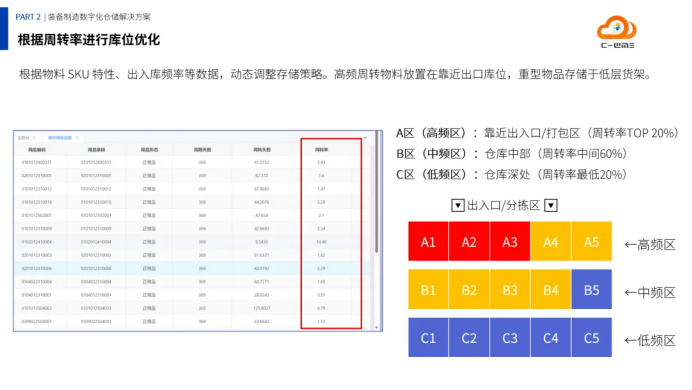Click the orange B2 storage block
Image resolution: width=692 pixels, height=390 pixels.
(469, 289)
